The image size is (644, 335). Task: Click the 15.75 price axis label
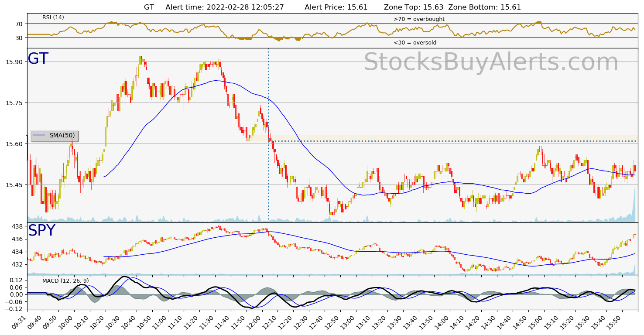(14, 103)
